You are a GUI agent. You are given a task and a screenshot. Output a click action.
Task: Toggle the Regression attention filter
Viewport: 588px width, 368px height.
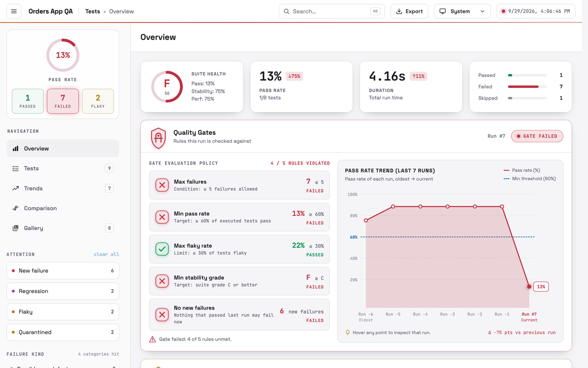click(63, 291)
